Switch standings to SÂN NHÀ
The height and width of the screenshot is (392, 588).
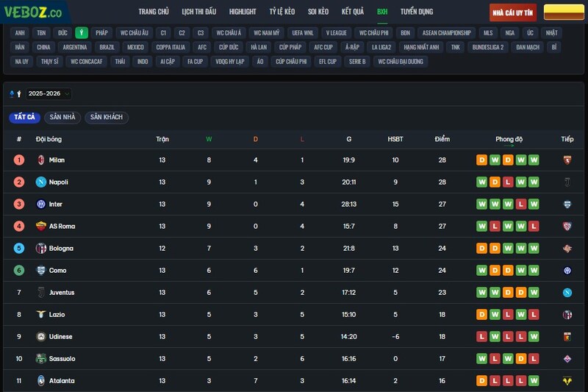pos(62,118)
